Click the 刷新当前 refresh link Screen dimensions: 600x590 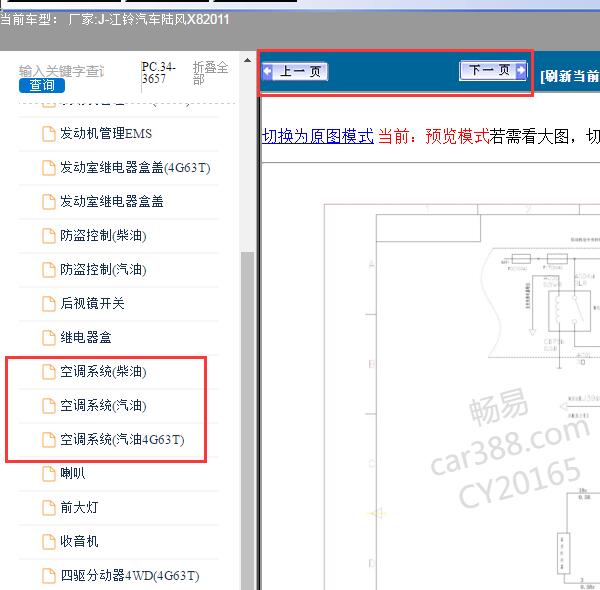tap(570, 76)
